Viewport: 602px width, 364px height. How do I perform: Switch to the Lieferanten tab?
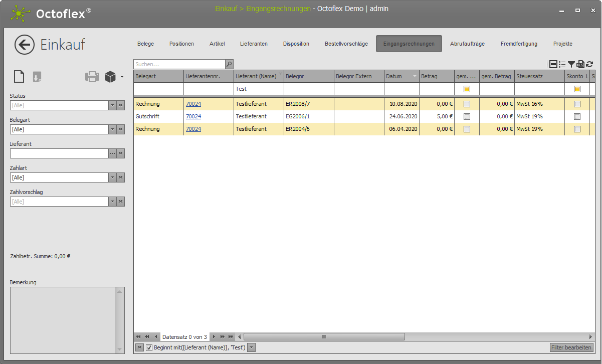point(254,44)
